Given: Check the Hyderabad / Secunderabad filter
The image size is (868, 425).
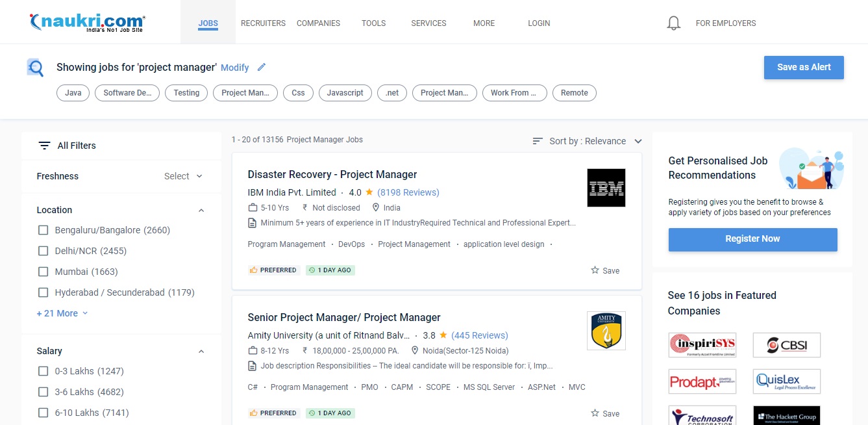Looking at the screenshot, I should [x=43, y=292].
